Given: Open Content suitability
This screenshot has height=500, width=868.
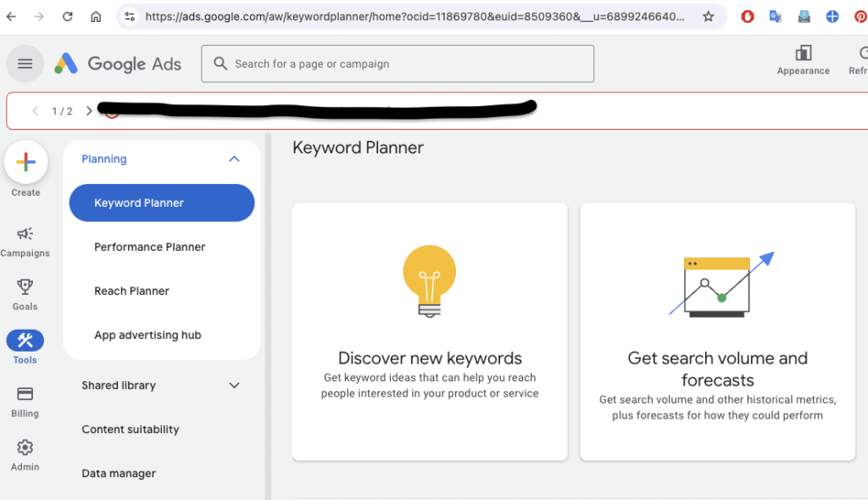Looking at the screenshot, I should (x=130, y=429).
